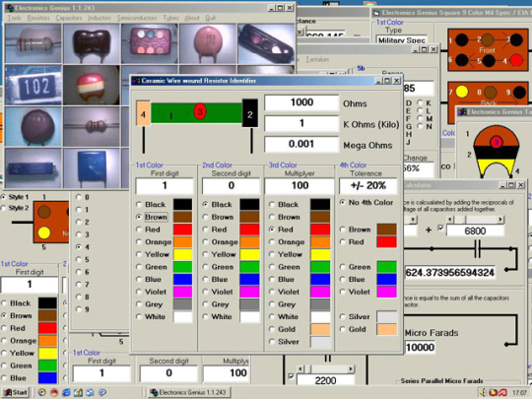Screen dimensions: 532x399
Task: Click the Mega Ohms value field
Action: coord(301,144)
